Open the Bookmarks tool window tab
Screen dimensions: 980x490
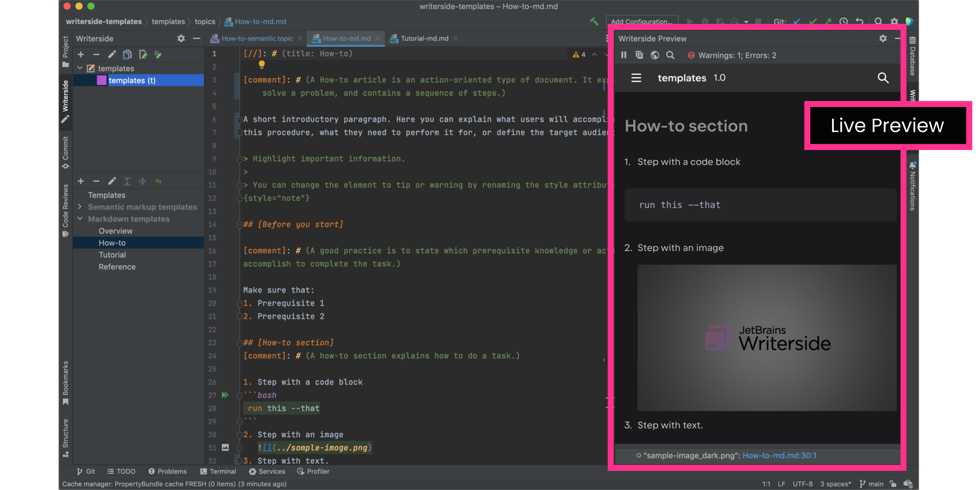pyautogui.click(x=65, y=383)
